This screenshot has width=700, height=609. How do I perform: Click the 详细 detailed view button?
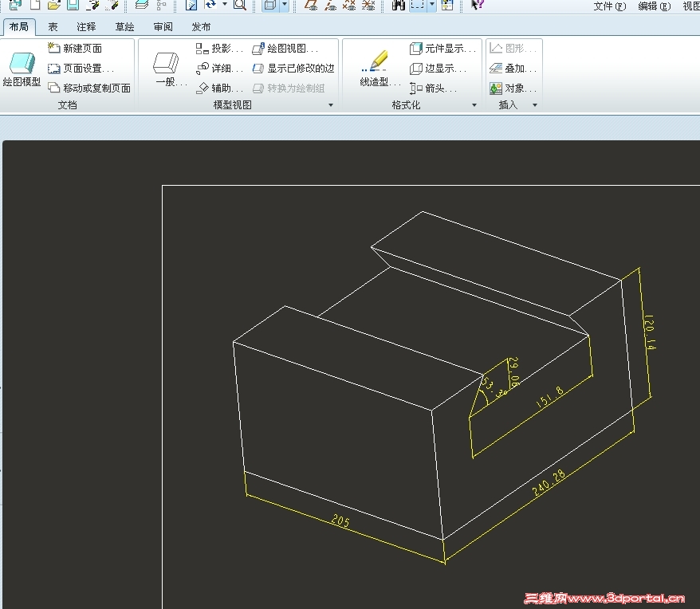pyautogui.click(x=218, y=69)
